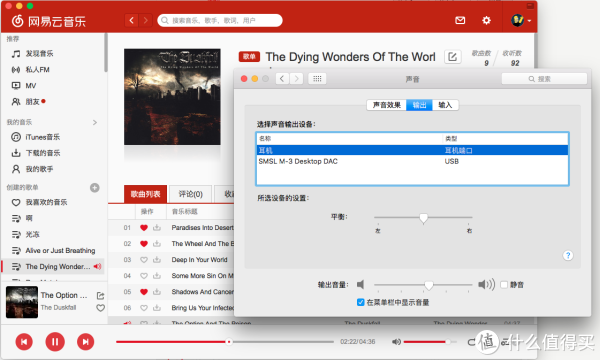Open NetEase Music settings gear
Viewport: 600px width, 360px height.
pyautogui.click(x=486, y=20)
